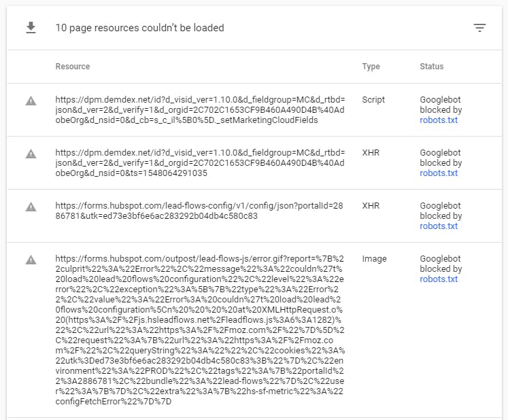
Task: Select the hubspot error.gif report URL
Action: (200, 330)
